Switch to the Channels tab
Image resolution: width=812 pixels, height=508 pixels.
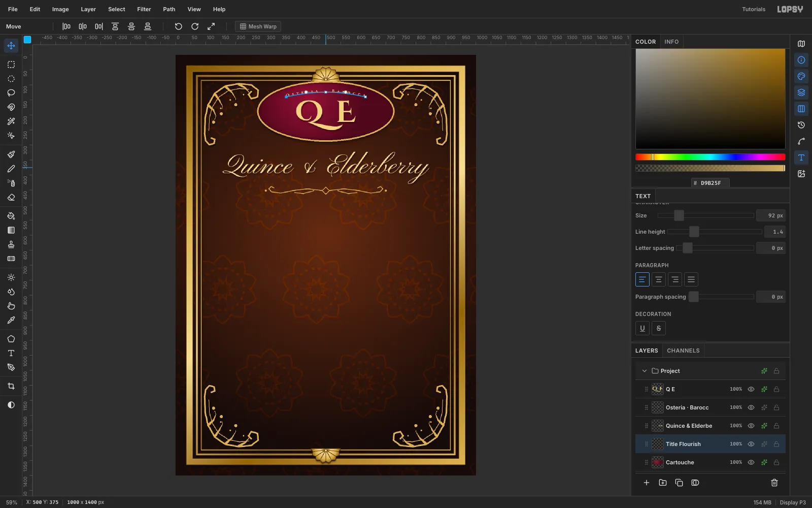coord(683,351)
